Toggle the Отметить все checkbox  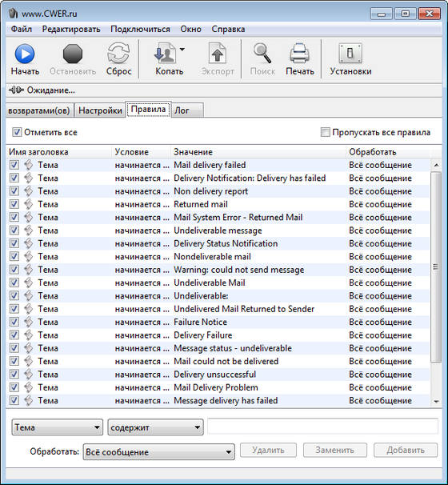pos(16,132)
